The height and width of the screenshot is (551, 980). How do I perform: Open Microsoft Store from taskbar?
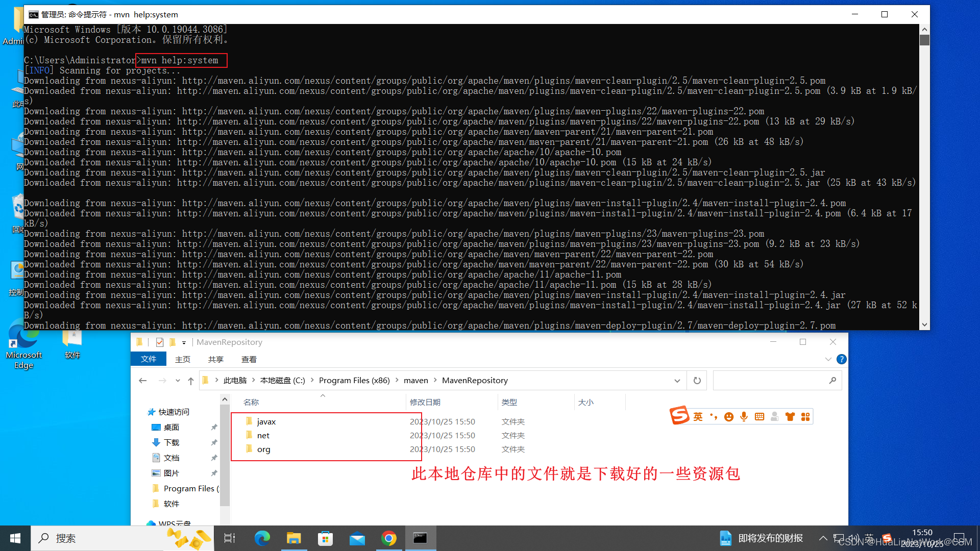[x=325, y=538]
